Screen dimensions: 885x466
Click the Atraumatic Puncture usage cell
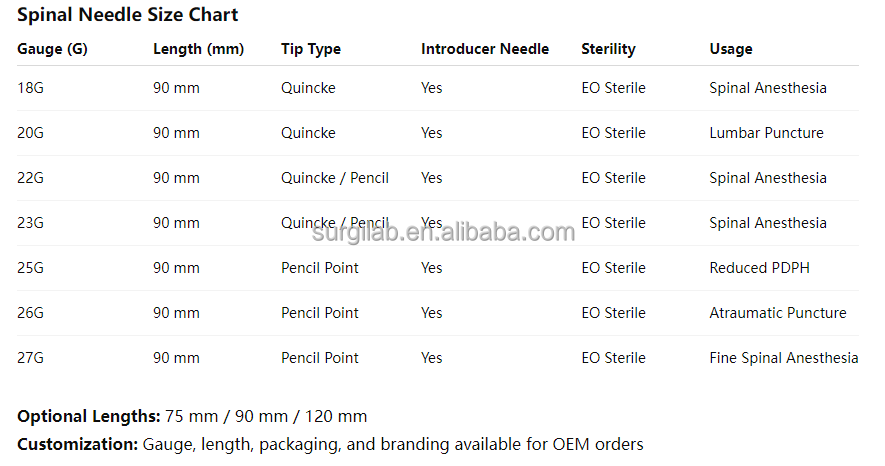point(778,313)
